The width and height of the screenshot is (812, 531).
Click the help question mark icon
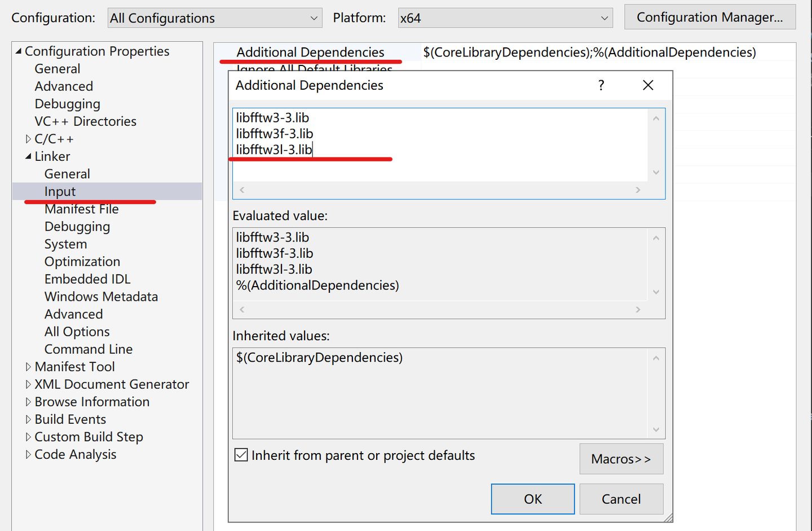(x=601, y=85)
